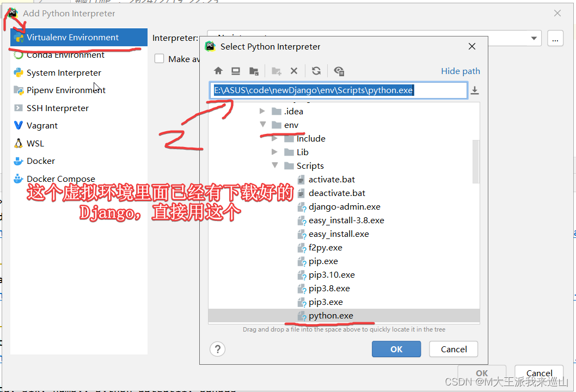Select easy_install.exe file

pos(344,234)
